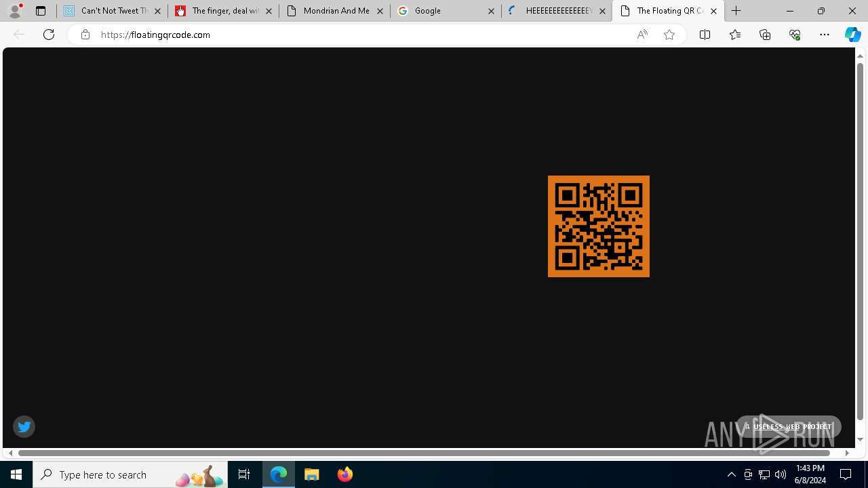Open the taskbar clock and date
The image size is (868, 488).
coord(810,474)
